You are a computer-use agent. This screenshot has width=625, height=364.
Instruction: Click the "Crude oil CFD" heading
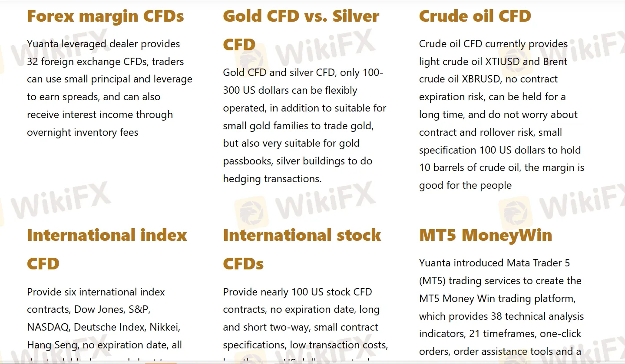click(475, 16)
